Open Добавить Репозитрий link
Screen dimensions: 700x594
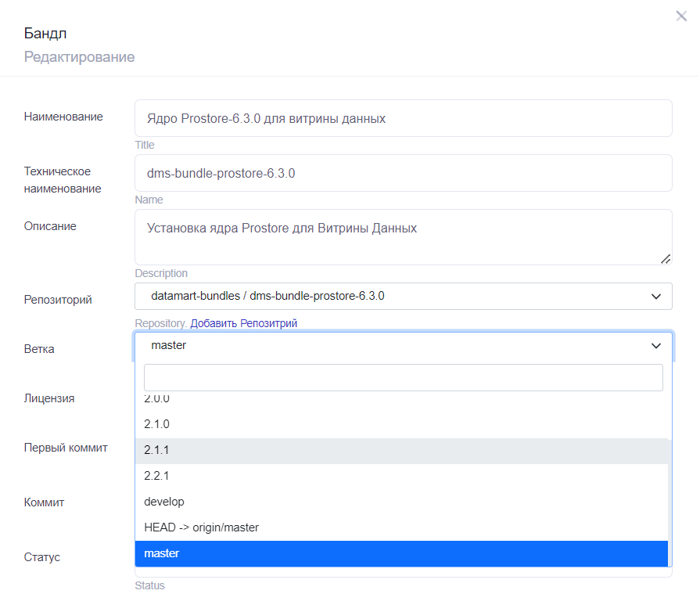click(243, 323)
